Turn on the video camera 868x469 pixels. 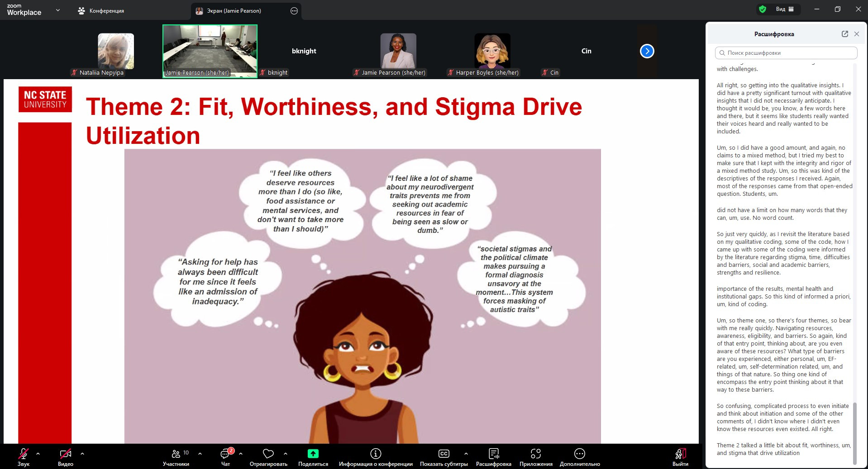pos(65,454)
